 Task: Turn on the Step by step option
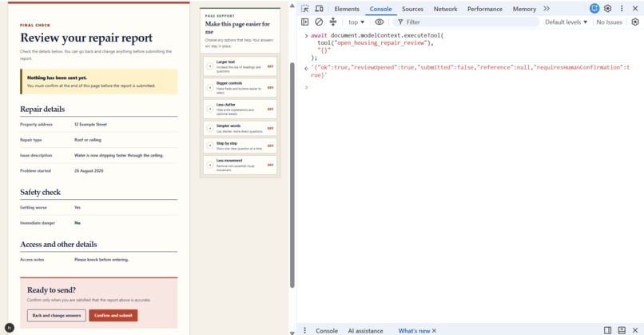(240, 146)
